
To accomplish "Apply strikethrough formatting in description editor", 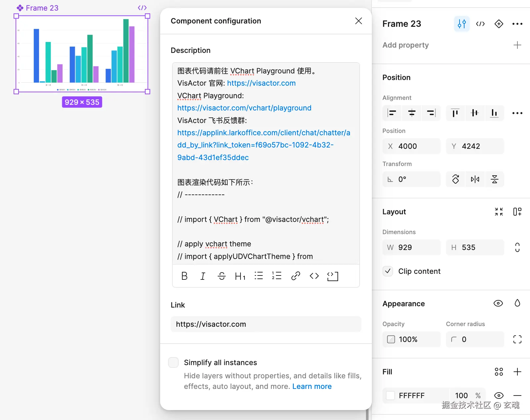I will 222,276.
